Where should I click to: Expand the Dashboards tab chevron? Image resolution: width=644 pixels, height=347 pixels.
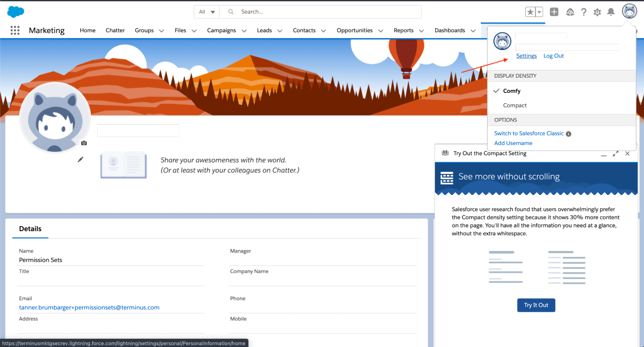tap(473, 31)
